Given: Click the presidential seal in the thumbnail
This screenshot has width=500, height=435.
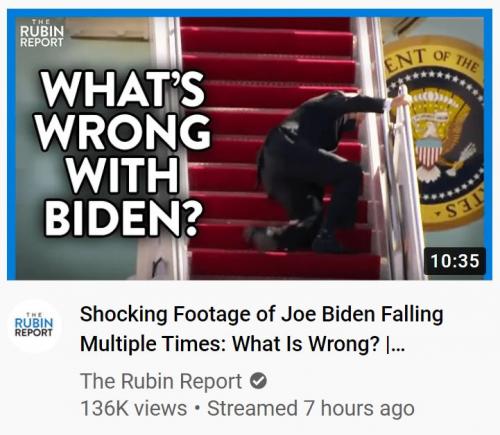Looking at the screenshot, I should click(x=434, y=133).
